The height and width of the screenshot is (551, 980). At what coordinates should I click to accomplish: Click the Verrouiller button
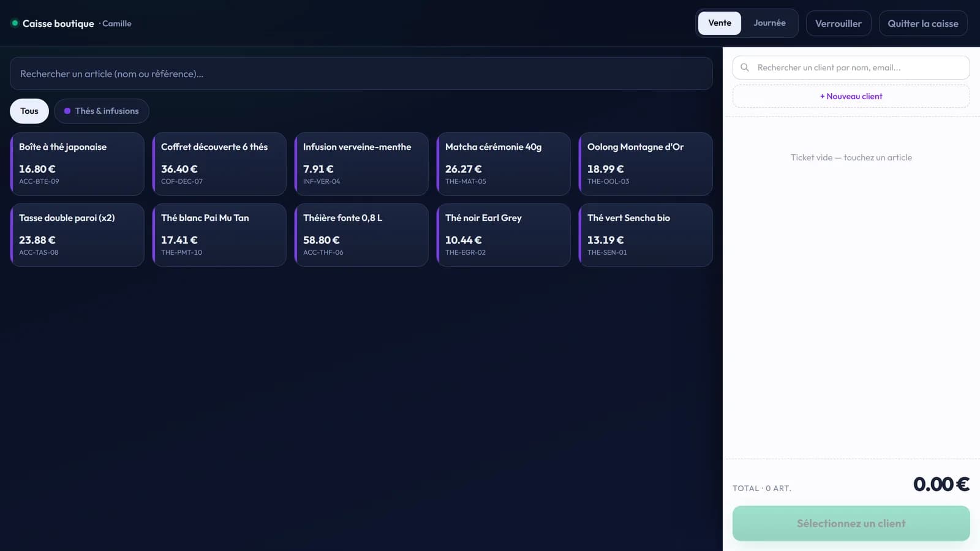pyautogui.click(x=839, y=23)
